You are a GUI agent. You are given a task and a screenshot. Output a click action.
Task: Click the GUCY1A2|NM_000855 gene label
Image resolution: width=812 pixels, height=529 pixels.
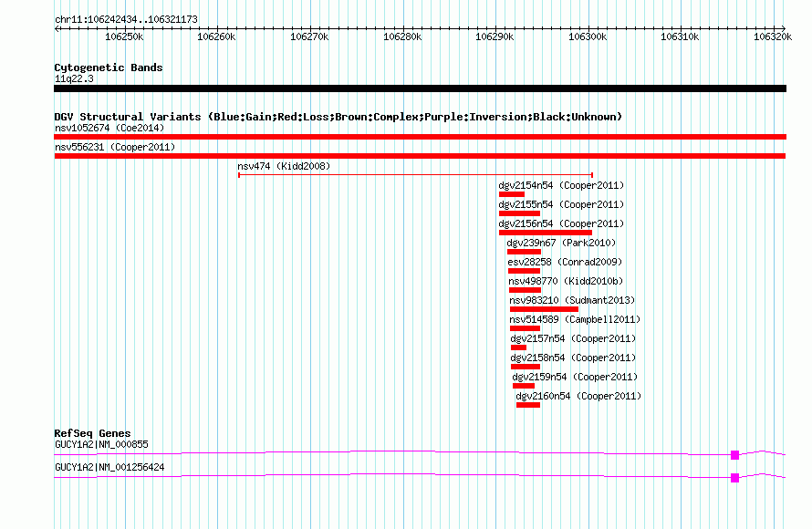(x=101, y=444)
